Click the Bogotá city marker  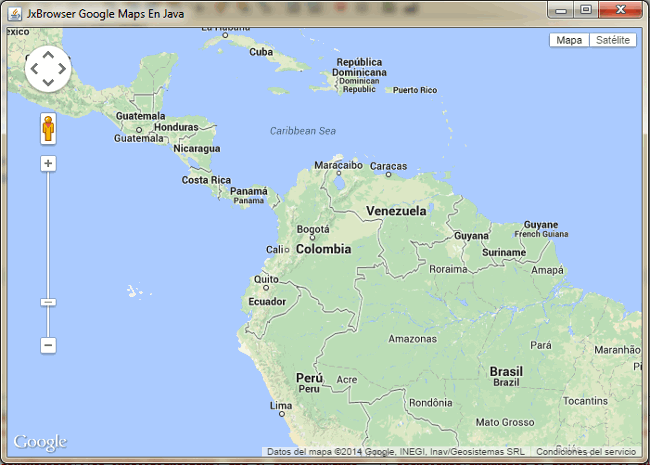[313, 238]
